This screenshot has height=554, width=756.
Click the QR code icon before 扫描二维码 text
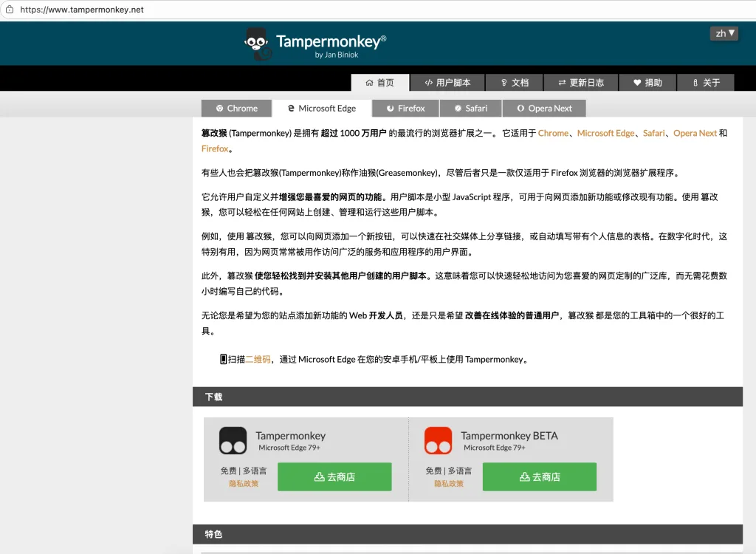point(223,359)
